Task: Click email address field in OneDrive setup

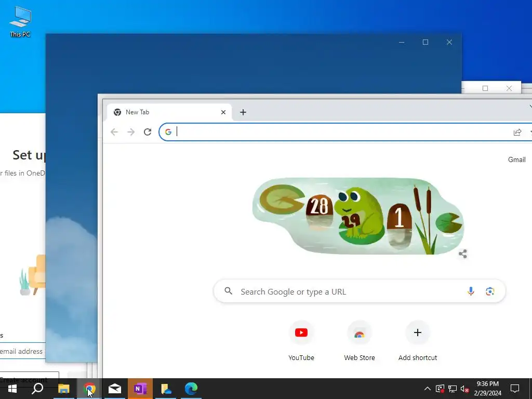Action: [x=22, y=351]
